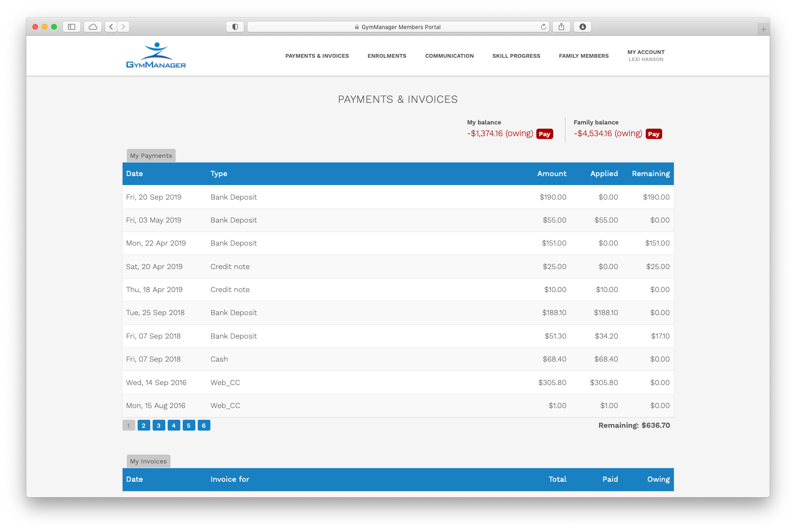Click the Payments & Invoices page heading
This screenshot has width=796, height=532.
click(x=398, y=100)
